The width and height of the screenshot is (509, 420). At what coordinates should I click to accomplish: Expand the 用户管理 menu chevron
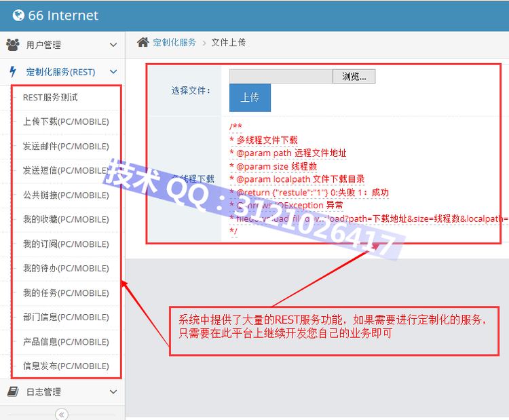[113, 45]
